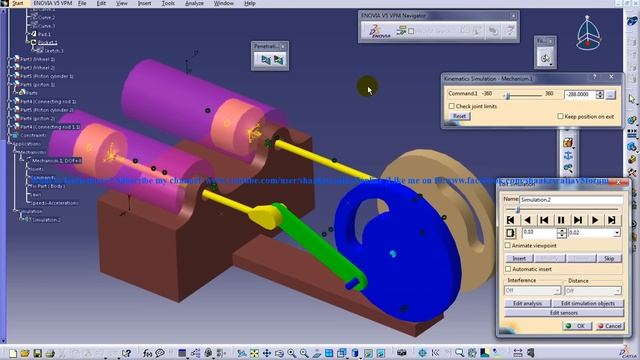640x360 pixels.
Task: Toggle Keep position on exit checkbox
Action: pos(560,116)
